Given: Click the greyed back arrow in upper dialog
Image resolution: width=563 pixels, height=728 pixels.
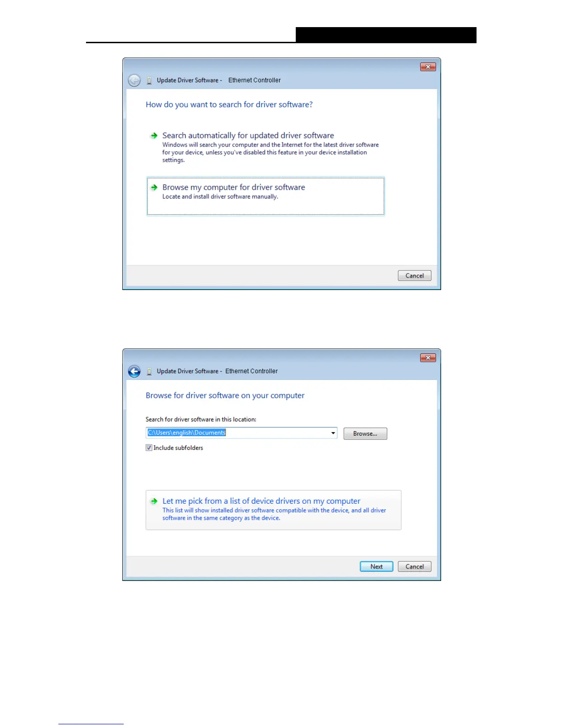Looking at the screenshot, I should 134,80.
